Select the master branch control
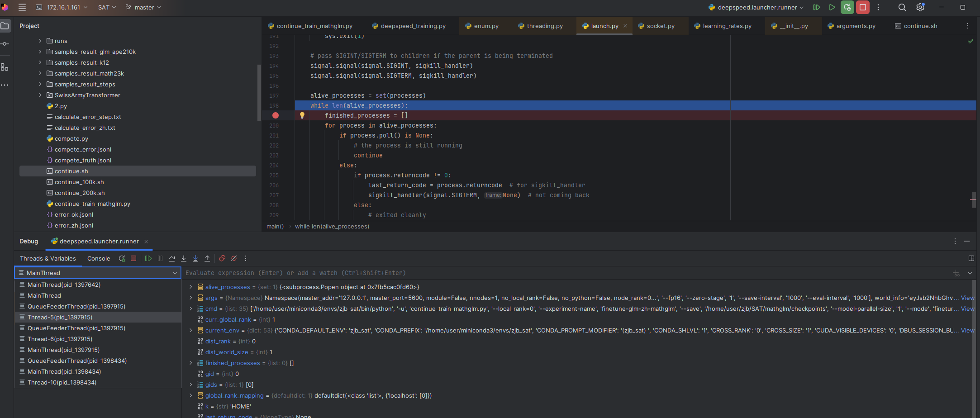 [x=143, y=7]
